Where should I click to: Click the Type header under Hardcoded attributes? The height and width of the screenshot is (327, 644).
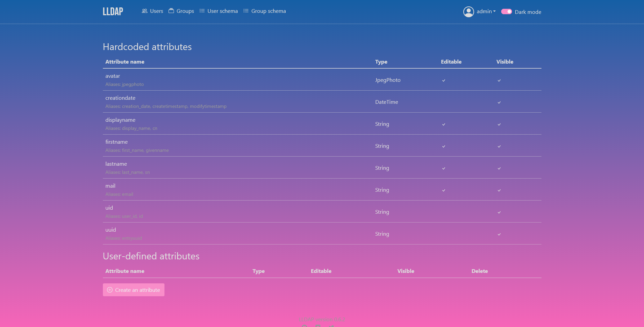[381, 62]
